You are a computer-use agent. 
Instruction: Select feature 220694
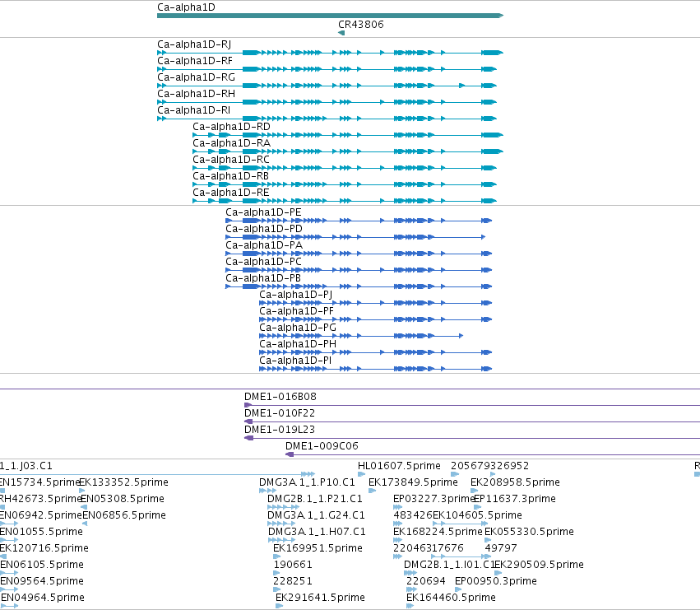(425, 581)
